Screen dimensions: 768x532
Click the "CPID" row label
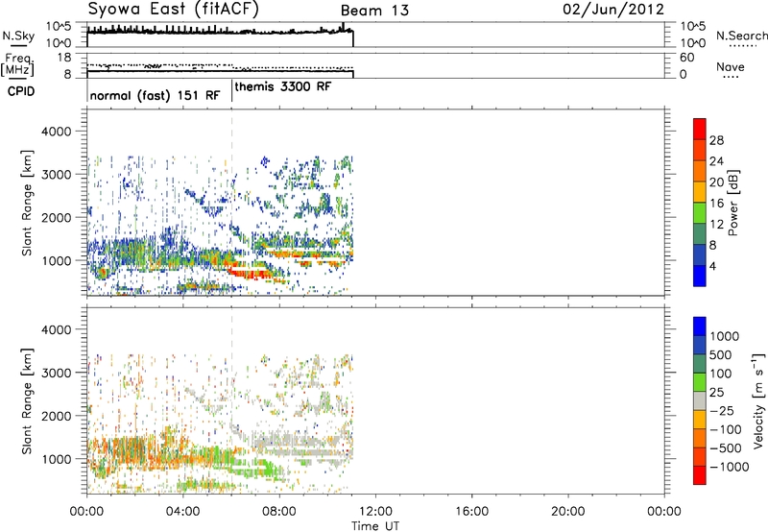pos(21,91)
